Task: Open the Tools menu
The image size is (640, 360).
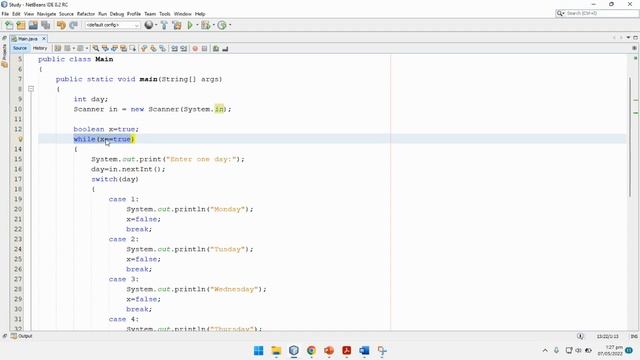Action: (x=164, y=14)
